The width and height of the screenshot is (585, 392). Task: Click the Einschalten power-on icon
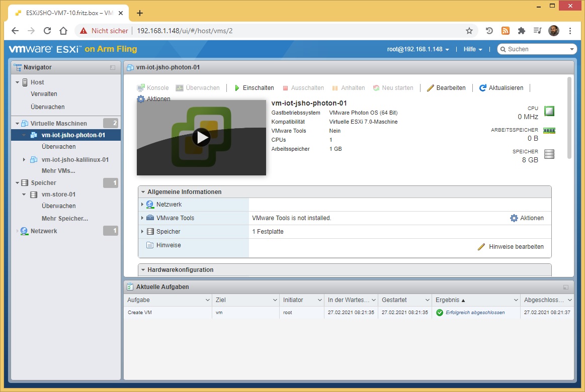click(x=237, y=88)
